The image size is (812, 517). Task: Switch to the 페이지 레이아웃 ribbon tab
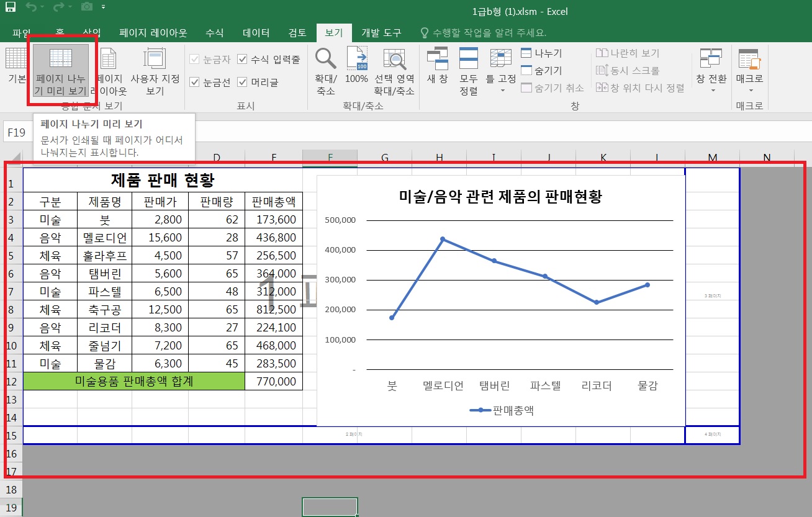153,33
